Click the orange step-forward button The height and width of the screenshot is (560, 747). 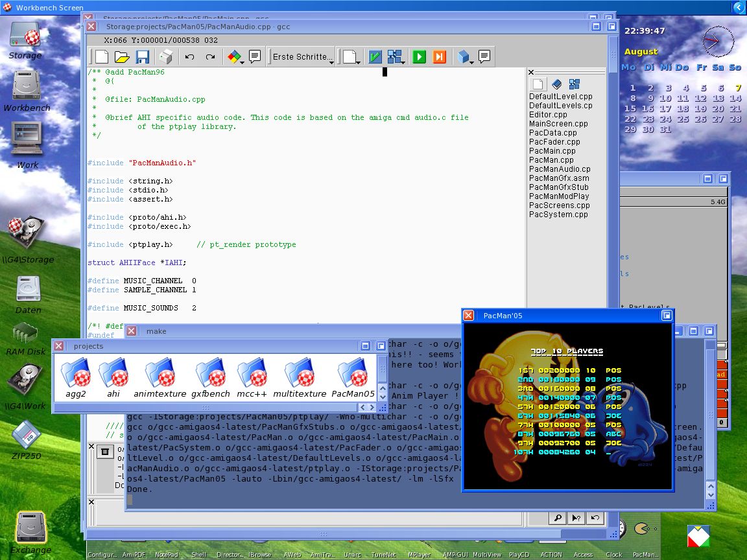click(x=440, y=56)
